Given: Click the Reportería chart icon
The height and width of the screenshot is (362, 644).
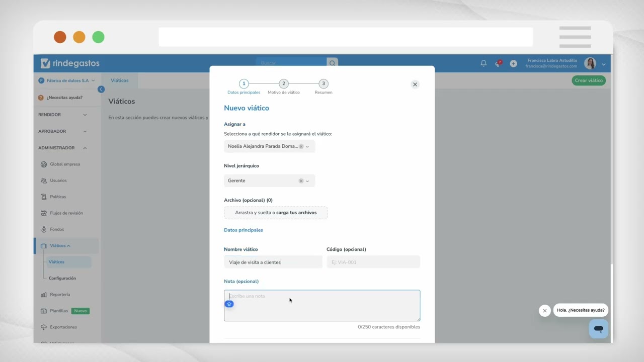Looking at the screenshot, I should 44,295.
